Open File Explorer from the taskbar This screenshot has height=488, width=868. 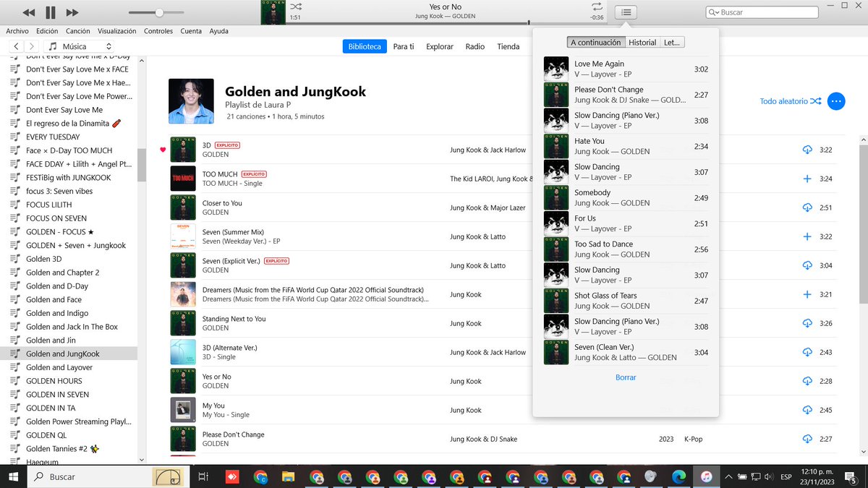[x=288, y=477]
